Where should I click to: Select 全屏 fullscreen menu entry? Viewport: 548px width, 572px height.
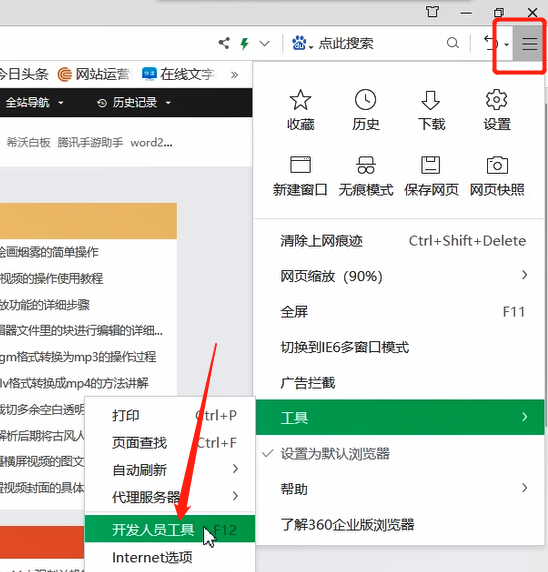pos(400,312)
